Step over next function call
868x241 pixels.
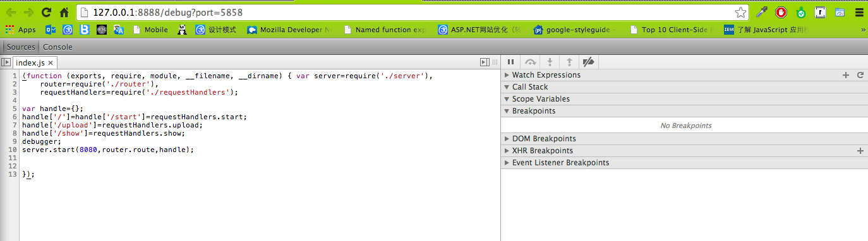(x=531, y=62)
